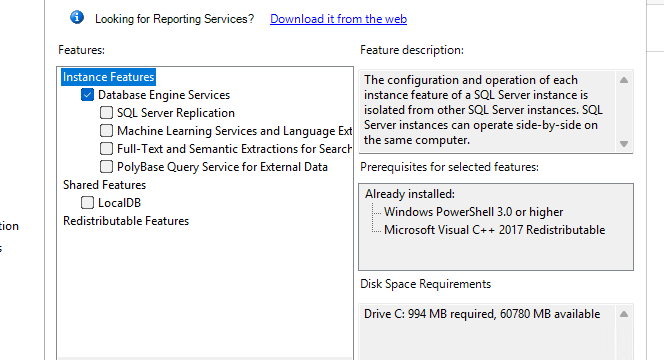Select Microsoft Visual C++ 2017 Redistributable entry

495,230
